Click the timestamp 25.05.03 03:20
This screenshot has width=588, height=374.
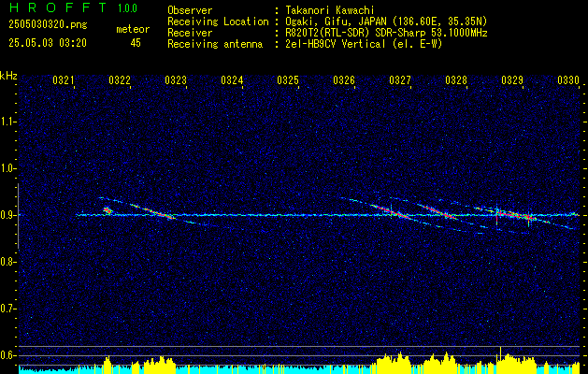pyautogui.click(x=48, y=43)
